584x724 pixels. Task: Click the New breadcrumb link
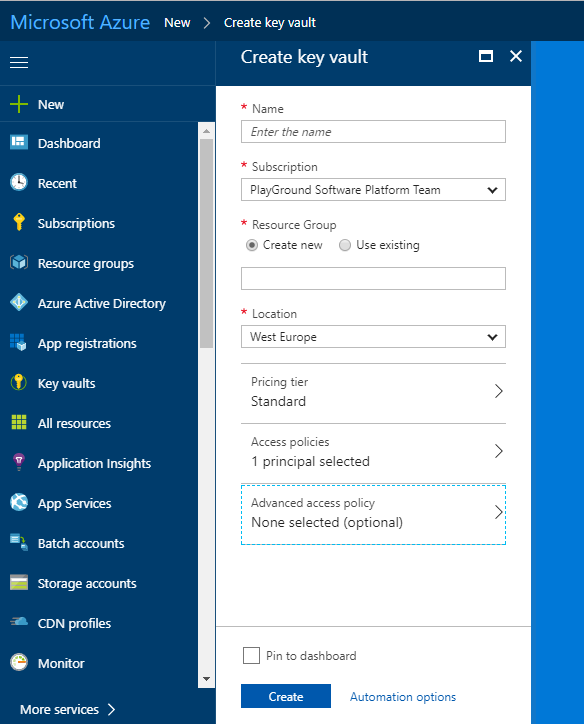(177, 23)
